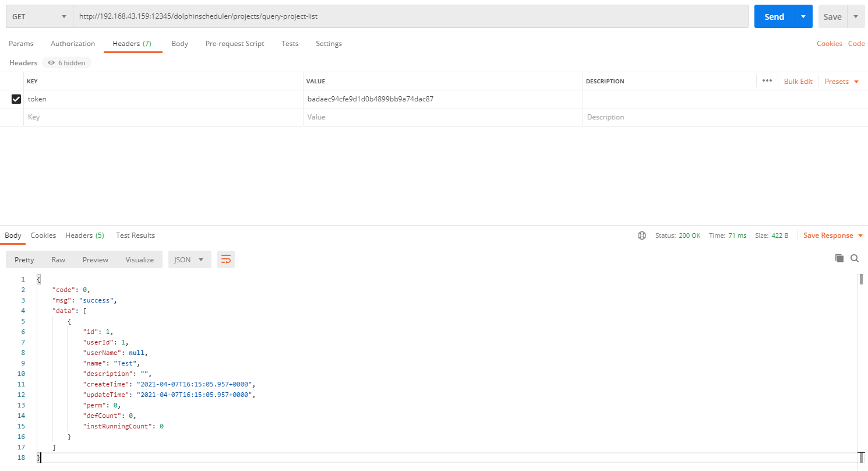Screen dimensions: 868x471
Task: Open the response Headers (5) tab
Action: pyautogui.click(x=84, y=235)
